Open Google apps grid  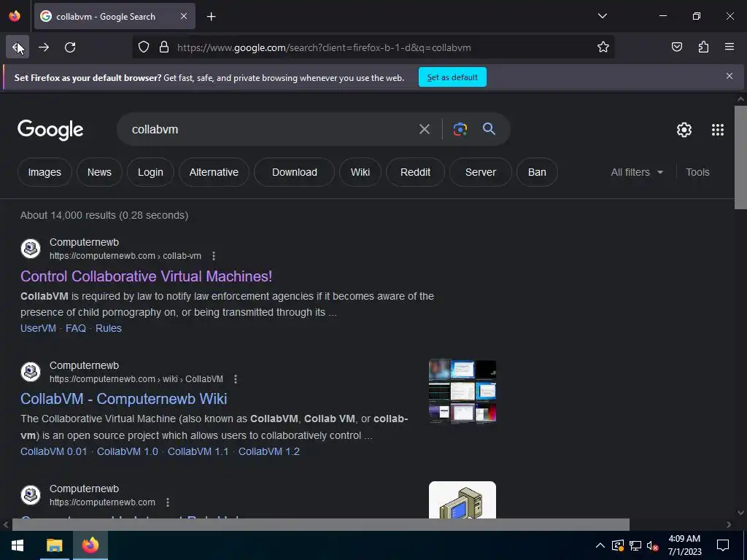tap(718, 130)
